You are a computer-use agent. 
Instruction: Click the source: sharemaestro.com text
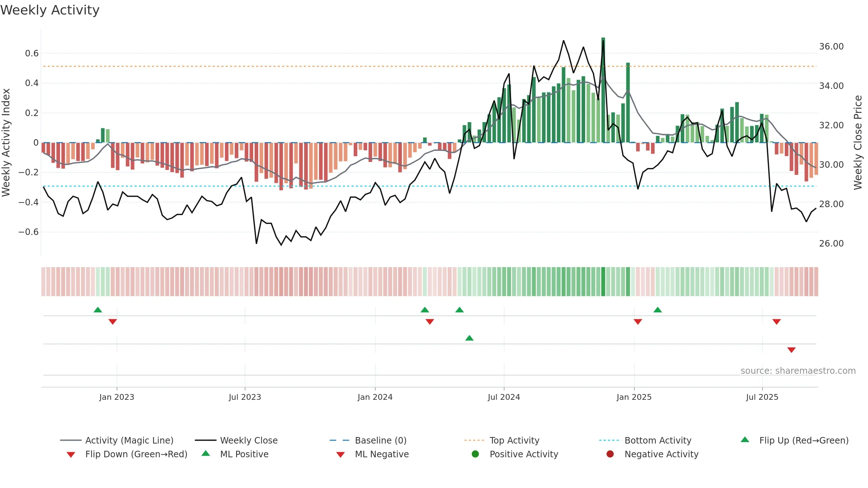pyautogui.click(x=798, y=371)
